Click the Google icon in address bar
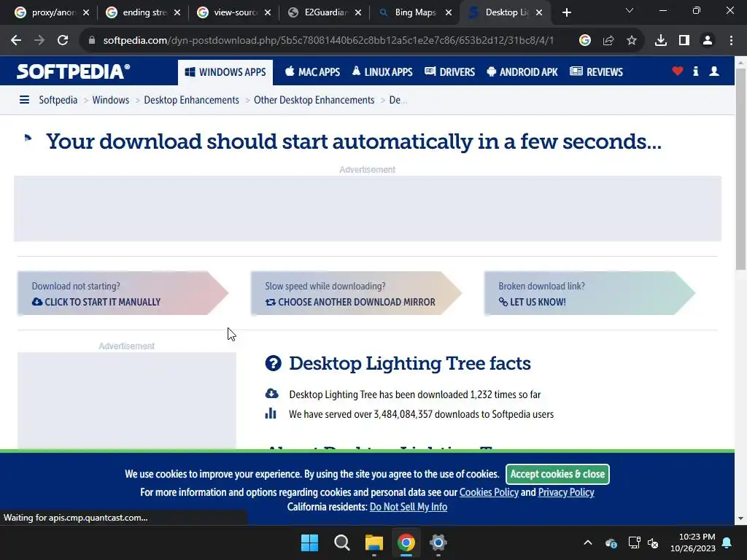747x560 pixels. (x=585, y=41)
